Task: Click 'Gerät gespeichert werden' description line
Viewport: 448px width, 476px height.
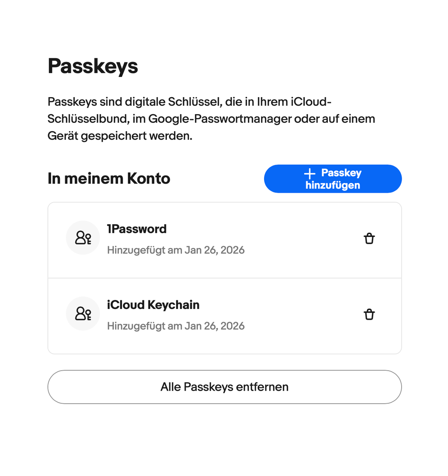Action: tap(120, 136)
